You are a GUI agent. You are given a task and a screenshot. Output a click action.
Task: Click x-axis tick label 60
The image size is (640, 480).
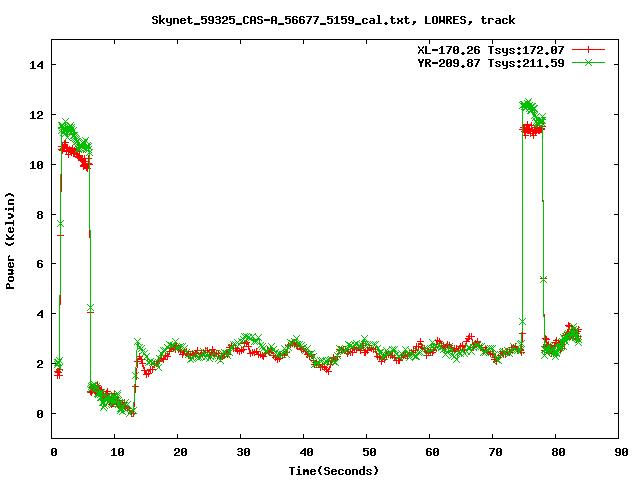tap(432, 452)
